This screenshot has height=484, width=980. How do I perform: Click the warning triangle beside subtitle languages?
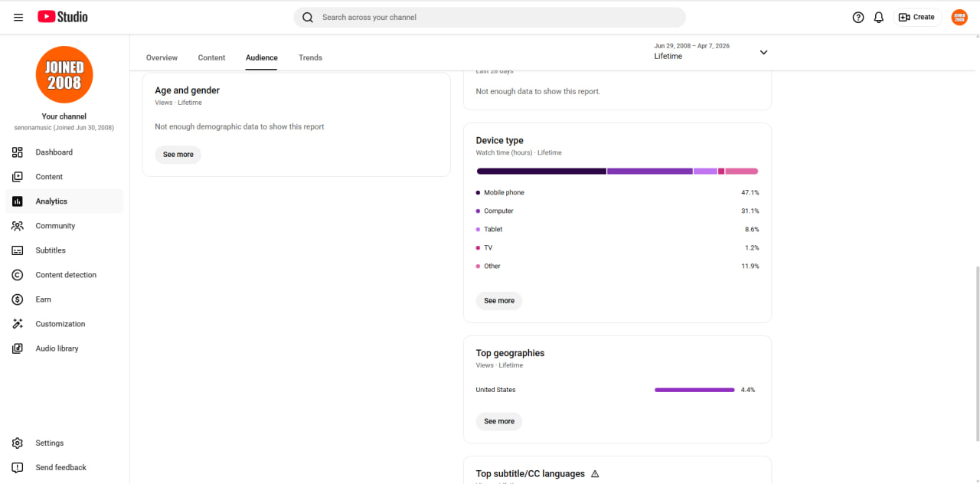click(x=595, y=474)
